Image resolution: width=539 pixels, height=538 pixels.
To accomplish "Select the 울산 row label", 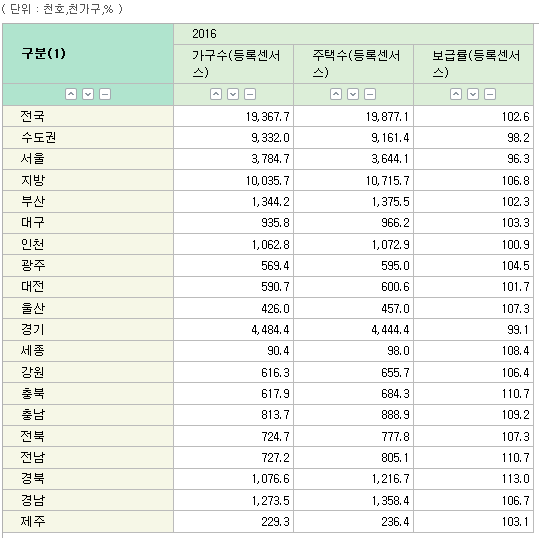I will pyautogui.click(x=33, y=308).
